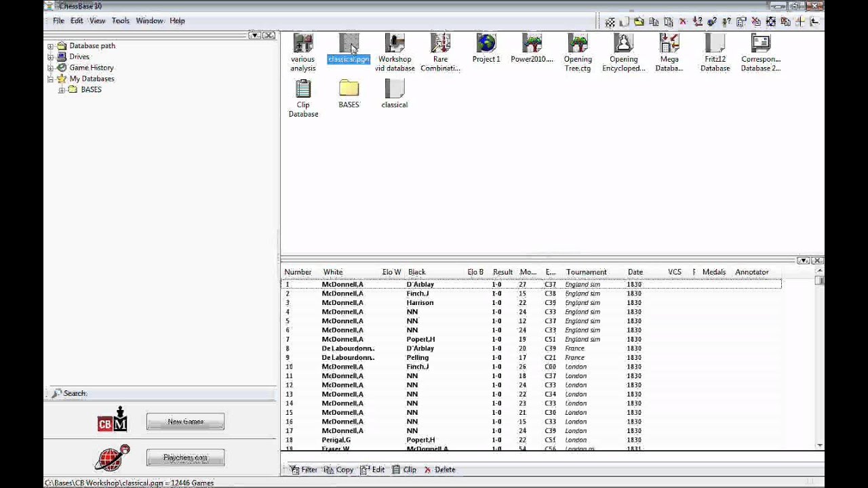Select the 'various analysis' database icon

[303, 53]
